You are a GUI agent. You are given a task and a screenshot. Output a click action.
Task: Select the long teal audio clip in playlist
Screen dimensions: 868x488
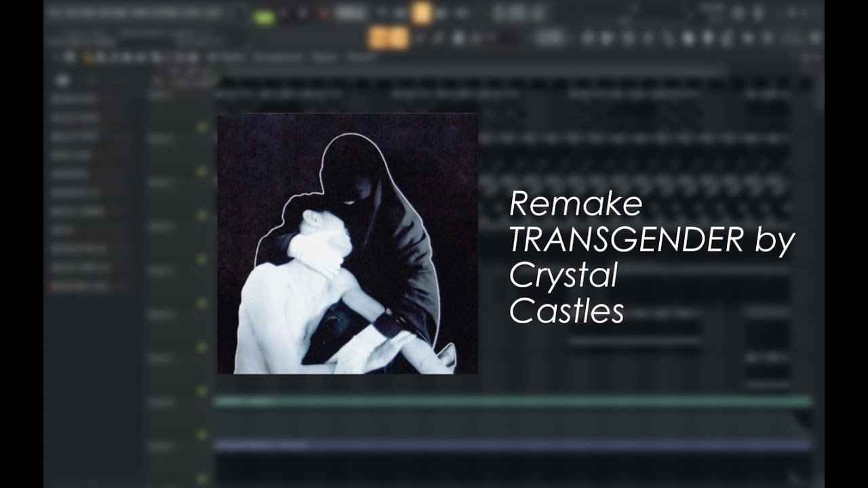[x=513, y=402]
